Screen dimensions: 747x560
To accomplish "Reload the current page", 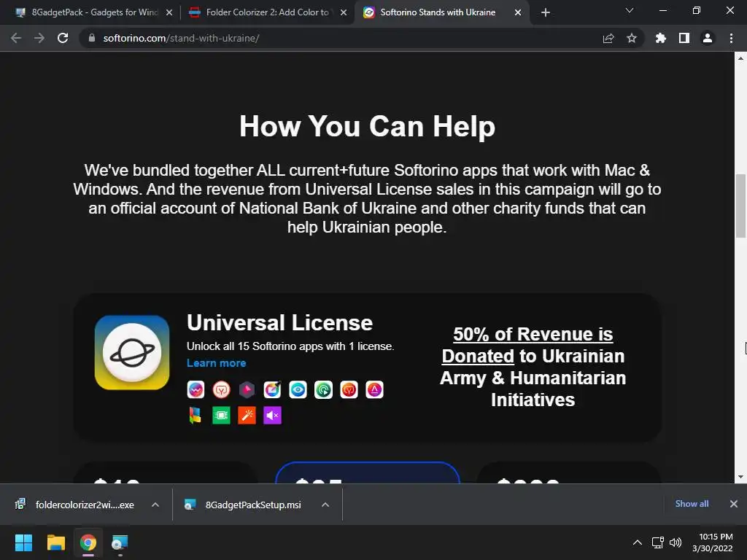I will (63, 38).
